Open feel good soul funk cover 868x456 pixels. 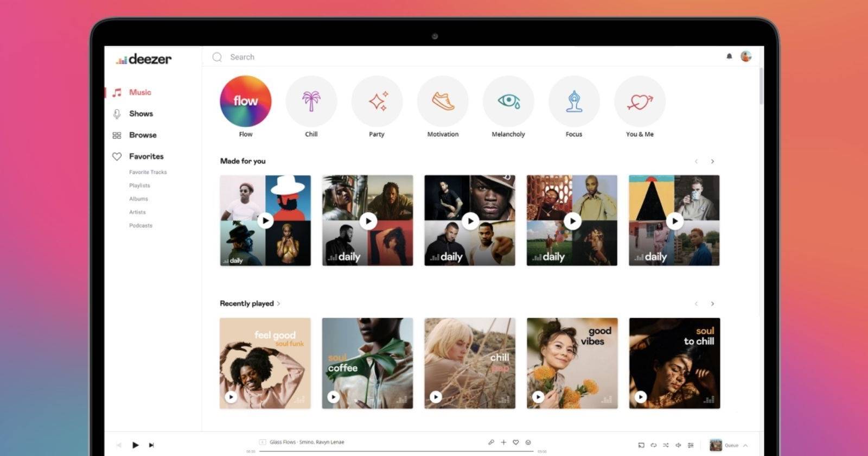(x=265, y=363)
